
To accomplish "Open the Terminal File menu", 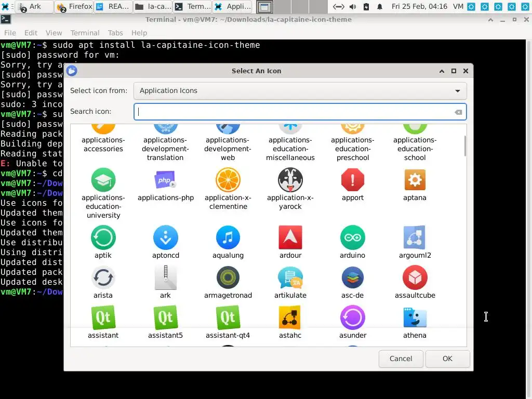I will tap(10, 33).
